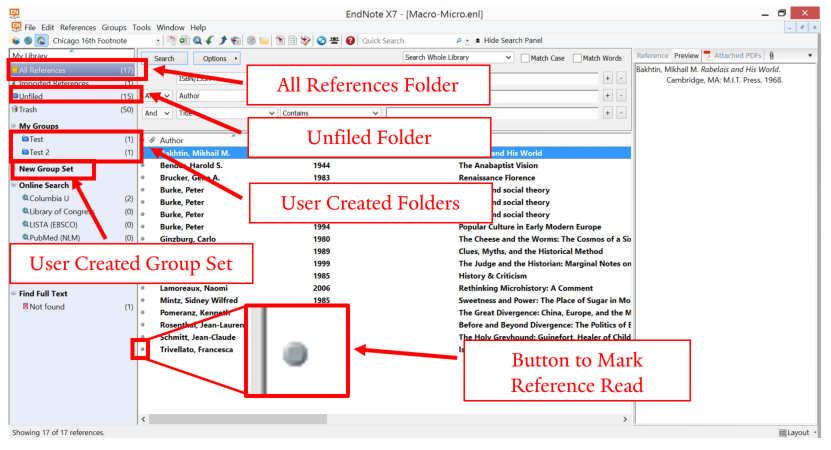Toggle read dot for Lamoreaux, Naomi
831x450 pixels.
[143, 288]
